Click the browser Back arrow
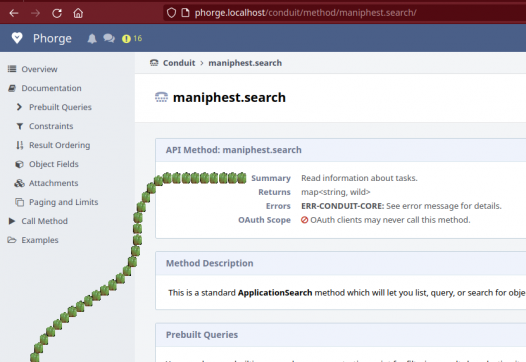The height and width of the screenshot is (362, 526). point(14,13)
